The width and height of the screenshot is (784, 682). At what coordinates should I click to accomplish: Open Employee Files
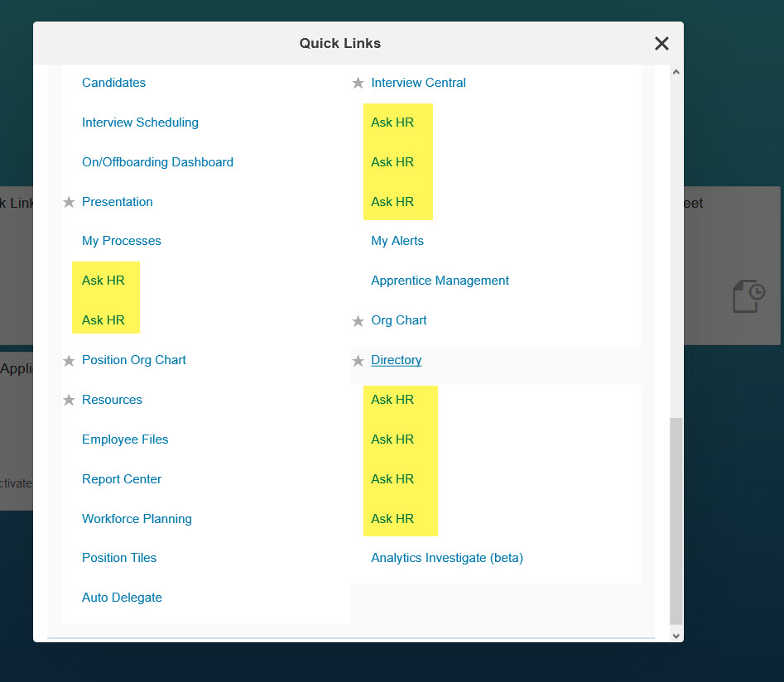(125, 439)
